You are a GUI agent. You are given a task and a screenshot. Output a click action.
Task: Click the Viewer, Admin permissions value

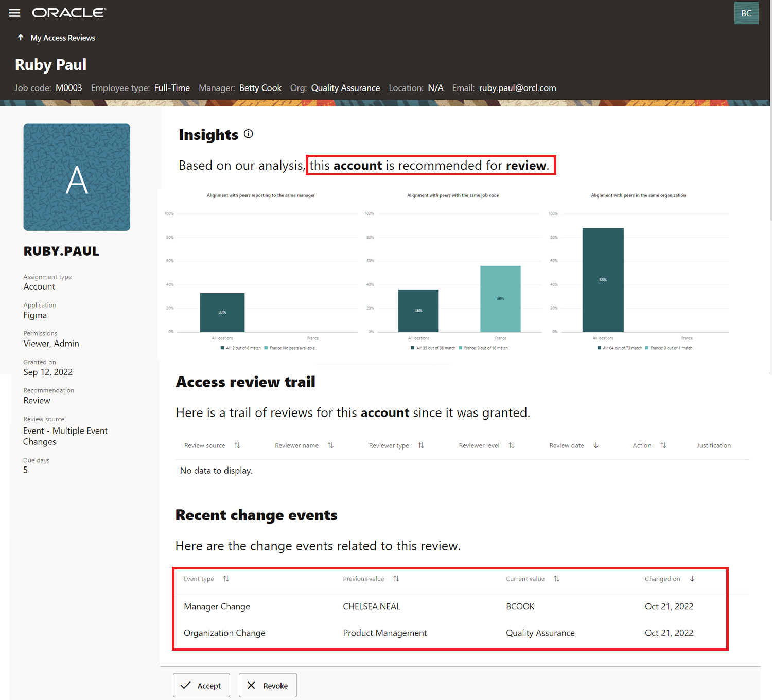tap(51, 344)
